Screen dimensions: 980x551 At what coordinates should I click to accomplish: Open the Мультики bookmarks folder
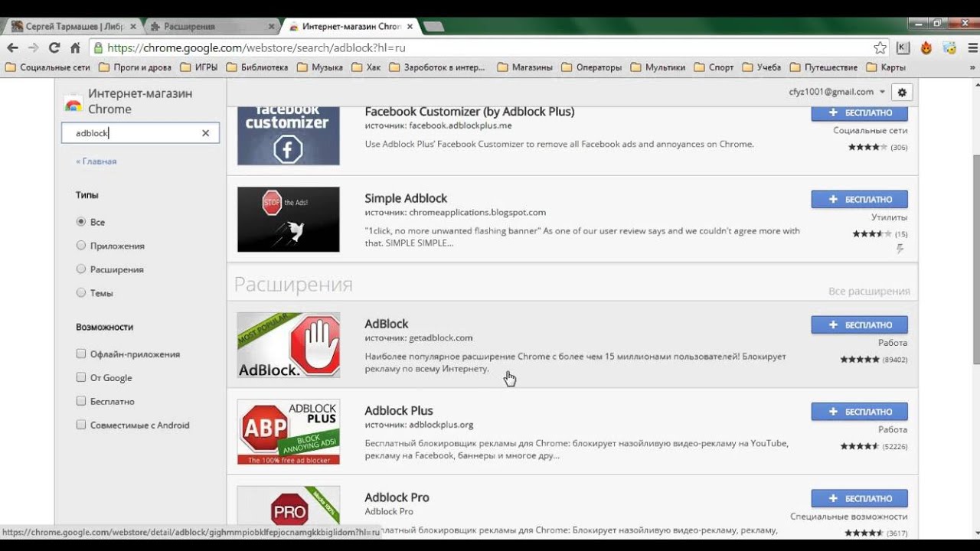(658, 67)
